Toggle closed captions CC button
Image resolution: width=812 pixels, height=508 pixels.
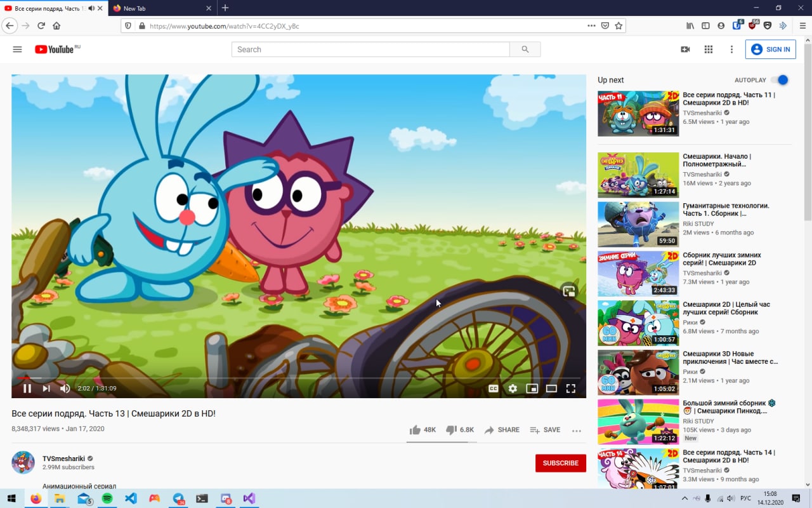[493, 389]
